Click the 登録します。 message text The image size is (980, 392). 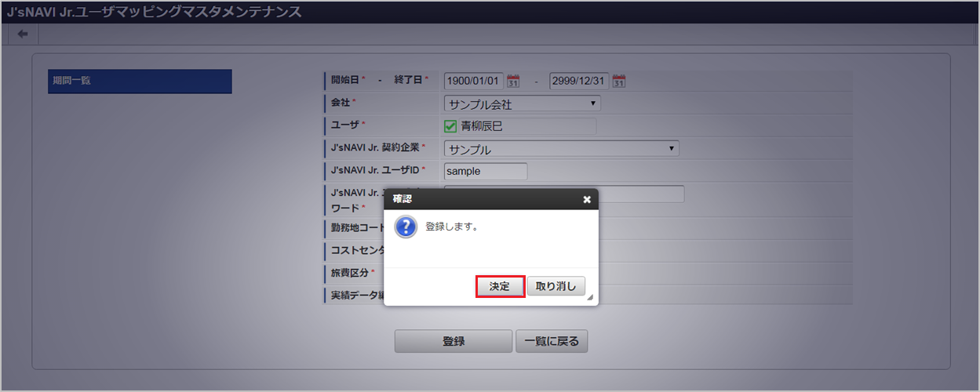[x=452, y=227]
